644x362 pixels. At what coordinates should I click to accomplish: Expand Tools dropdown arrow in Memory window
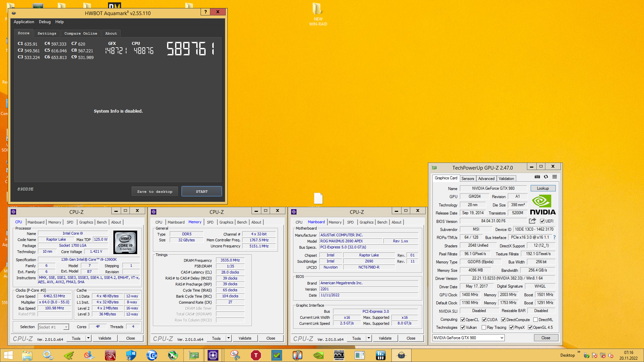point(228,338)
